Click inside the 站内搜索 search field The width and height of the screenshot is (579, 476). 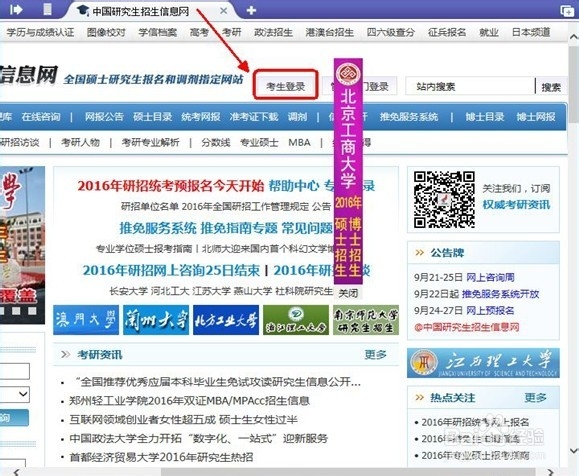point(470,86)
